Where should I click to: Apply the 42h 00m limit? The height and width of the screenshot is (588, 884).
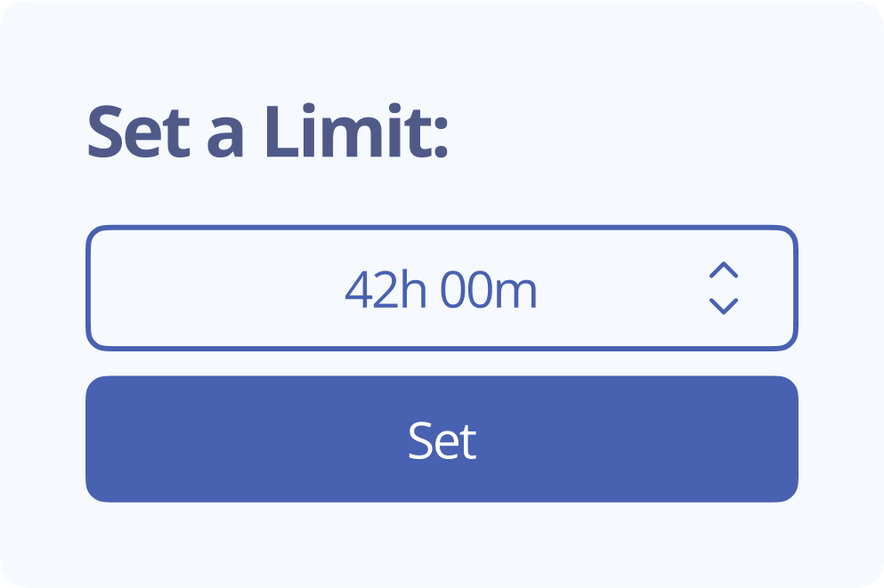pos(442,439)
